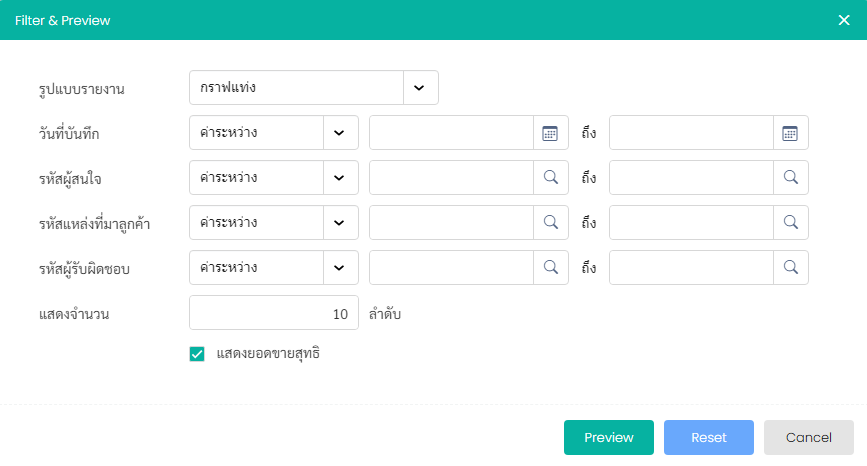Uncheck แสดงยอดขายสุทธิ checkbox
The height and width of the screenshot is (466, 867).
[197, 354]
